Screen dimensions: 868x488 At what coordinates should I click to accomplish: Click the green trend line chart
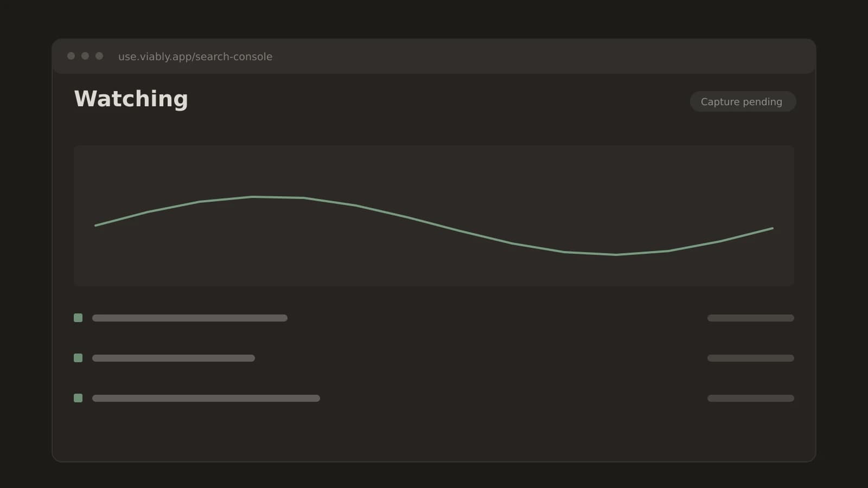coord(434,215)
